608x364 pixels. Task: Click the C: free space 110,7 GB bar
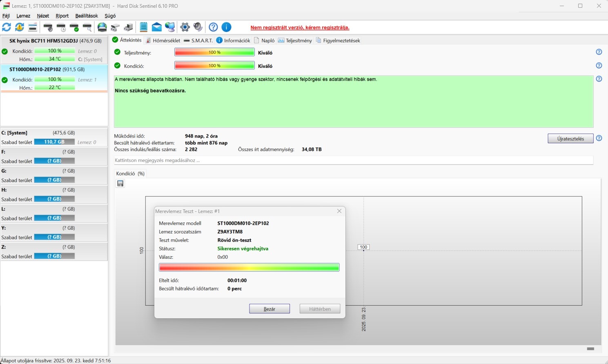click(54, 142)
